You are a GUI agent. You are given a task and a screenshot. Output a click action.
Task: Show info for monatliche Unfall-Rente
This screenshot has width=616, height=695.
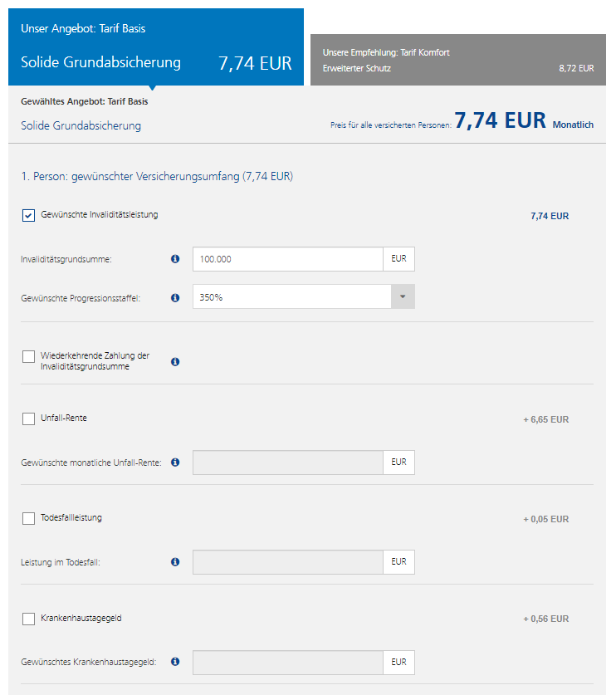pyautogui.click(x=175, y=463)
